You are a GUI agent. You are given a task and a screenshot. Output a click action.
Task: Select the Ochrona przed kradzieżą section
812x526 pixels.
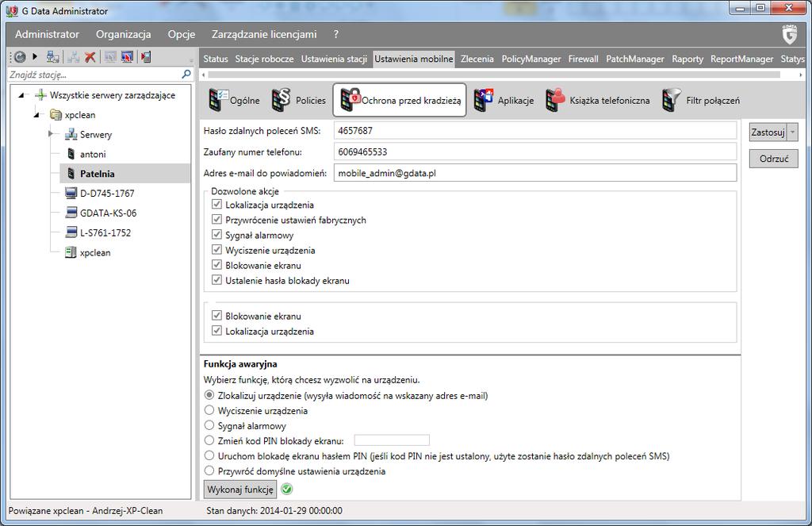(x=400, y=100)
